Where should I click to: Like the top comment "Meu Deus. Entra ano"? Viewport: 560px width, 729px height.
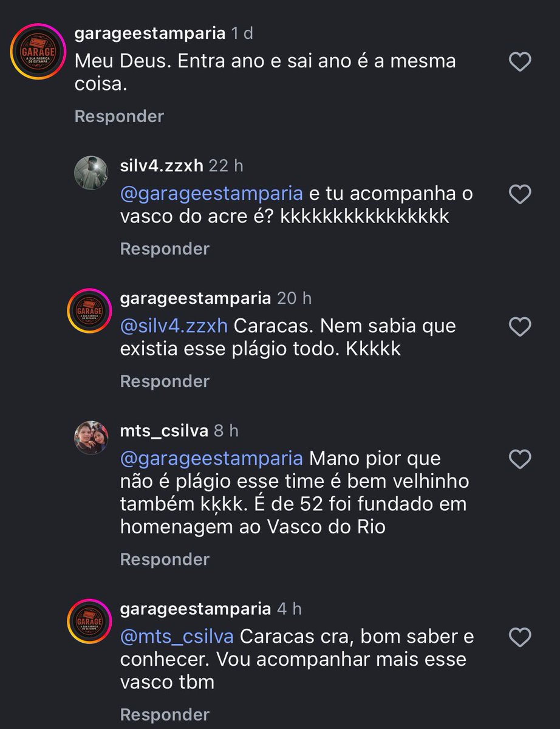coord(520,62)
